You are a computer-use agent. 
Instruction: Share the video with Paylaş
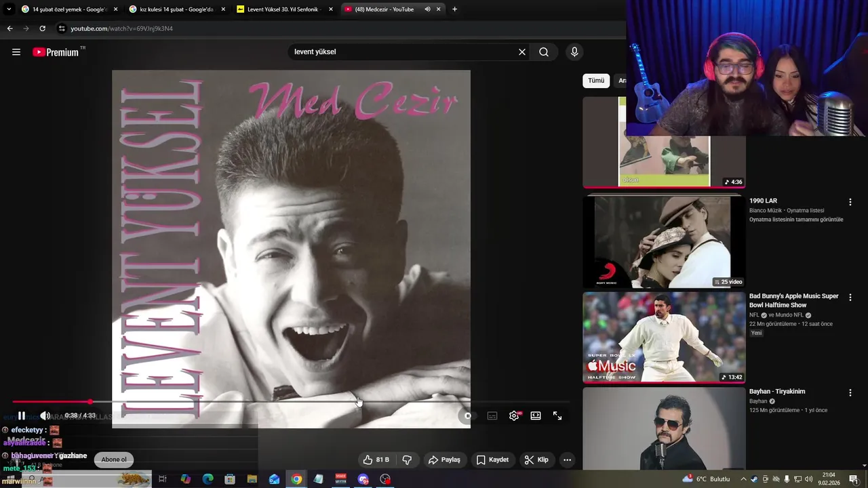coord(444,460)
